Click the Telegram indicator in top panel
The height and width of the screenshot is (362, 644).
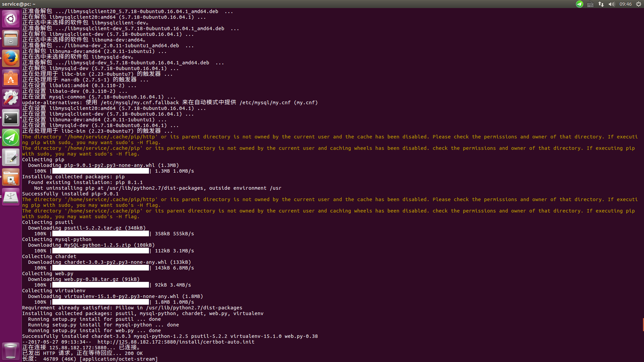pyautogui.click(x=580, y=4)
